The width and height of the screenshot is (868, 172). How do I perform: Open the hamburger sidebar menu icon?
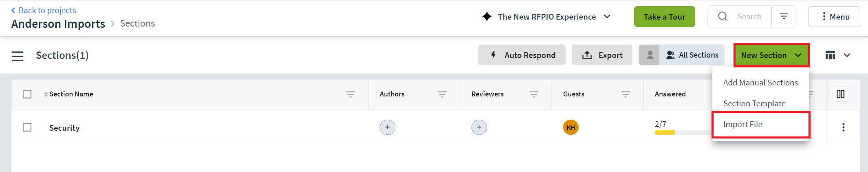click(17, 56)
